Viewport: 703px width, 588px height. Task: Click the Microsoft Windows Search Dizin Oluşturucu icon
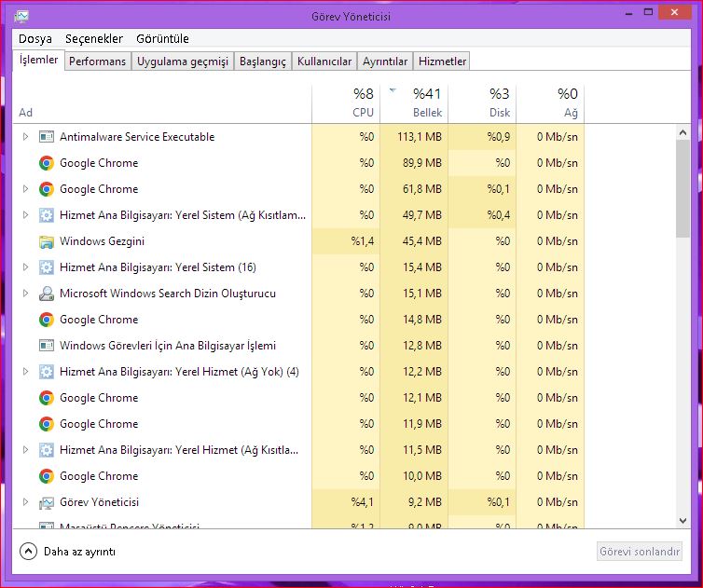click(x=47, y=294)
